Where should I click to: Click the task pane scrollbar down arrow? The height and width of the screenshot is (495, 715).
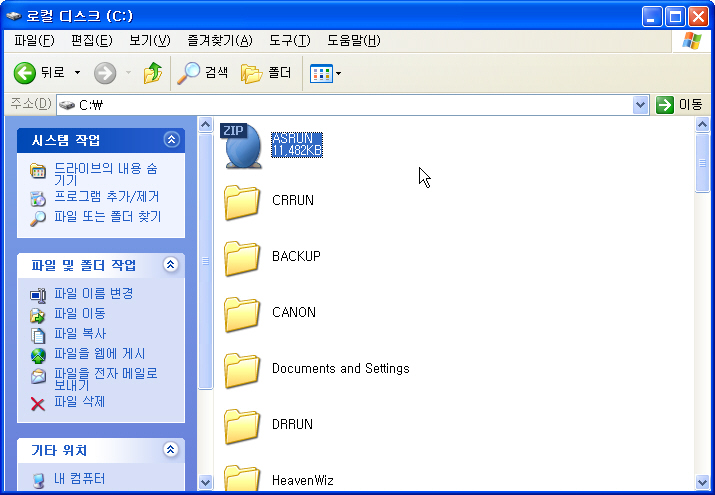click(x=206, y=482)
